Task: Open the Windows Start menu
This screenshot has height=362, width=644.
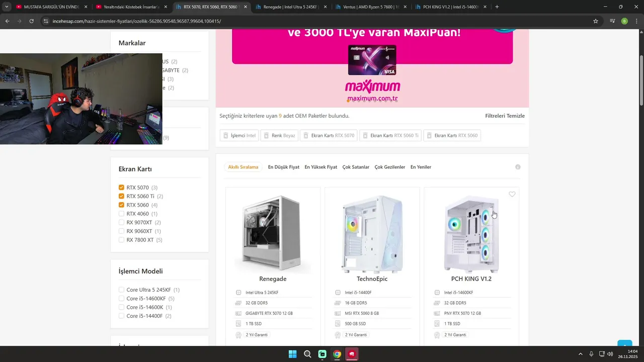Action: pos(292,354)
